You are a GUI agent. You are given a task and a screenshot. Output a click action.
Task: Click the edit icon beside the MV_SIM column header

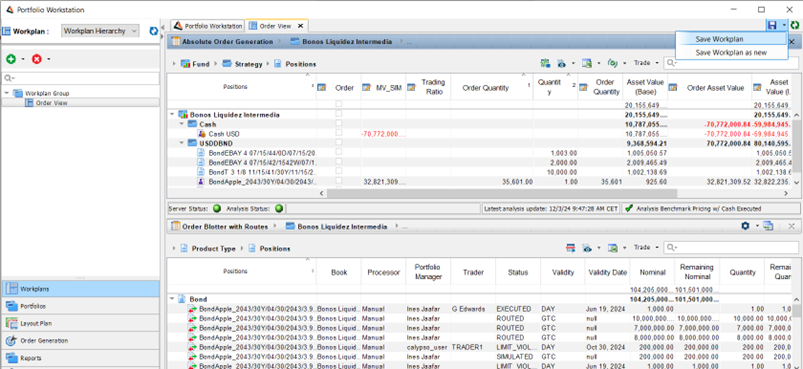click(x=367, y=88)
